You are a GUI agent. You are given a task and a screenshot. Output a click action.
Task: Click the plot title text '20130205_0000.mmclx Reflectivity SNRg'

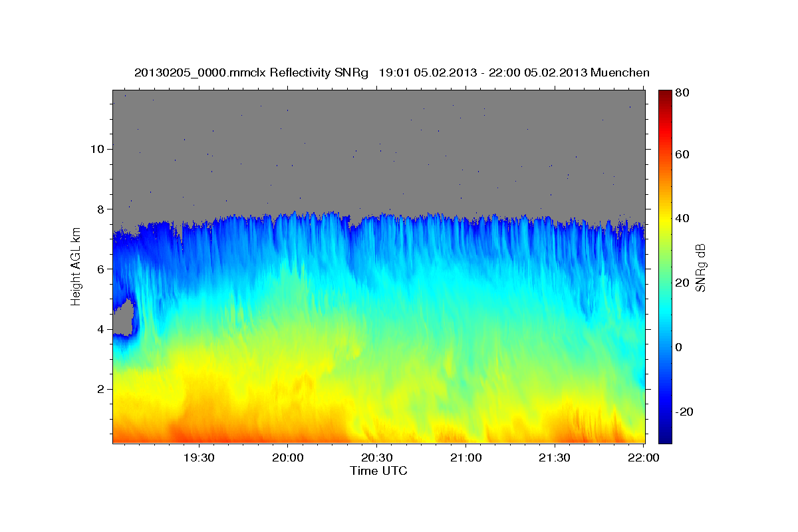click(x=253, y=72)
